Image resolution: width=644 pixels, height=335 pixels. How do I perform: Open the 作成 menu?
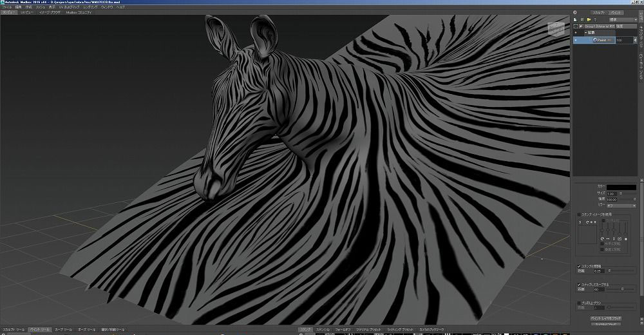[29, 7]
